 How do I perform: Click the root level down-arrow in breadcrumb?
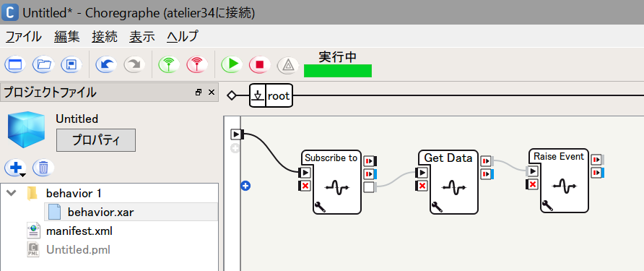click(x=258, y=96)
